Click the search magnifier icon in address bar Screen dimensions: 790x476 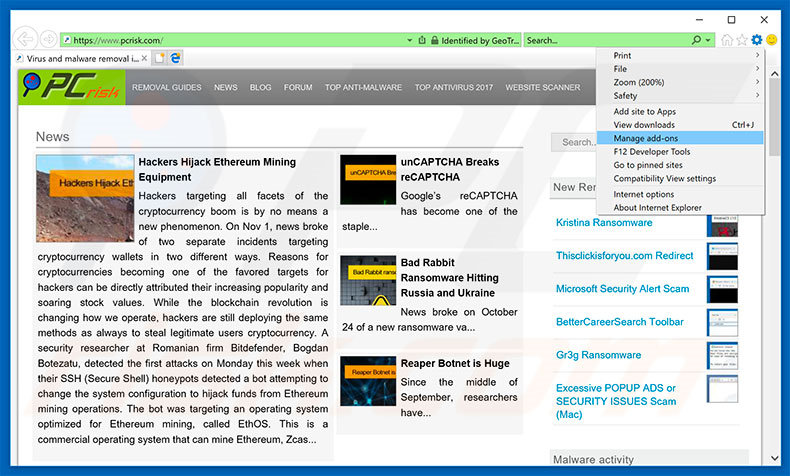pos(696,40)
